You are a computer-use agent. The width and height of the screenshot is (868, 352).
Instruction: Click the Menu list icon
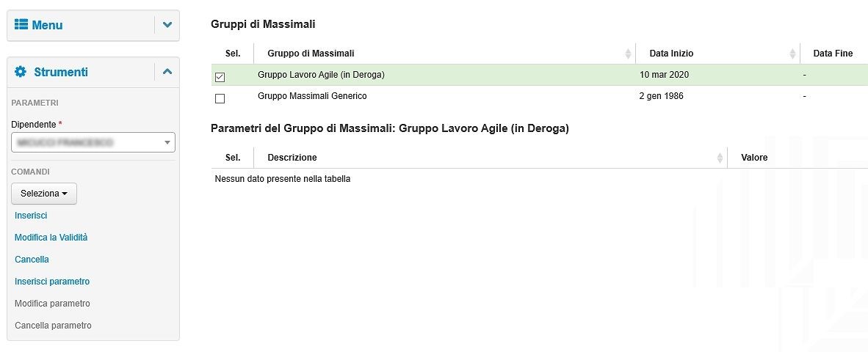[x=21, y=24]
